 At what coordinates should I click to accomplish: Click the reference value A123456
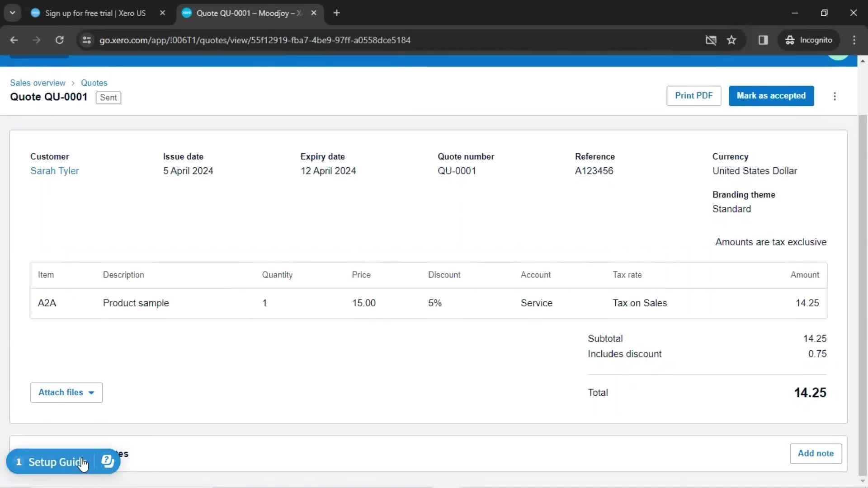[x=594, y=171]
